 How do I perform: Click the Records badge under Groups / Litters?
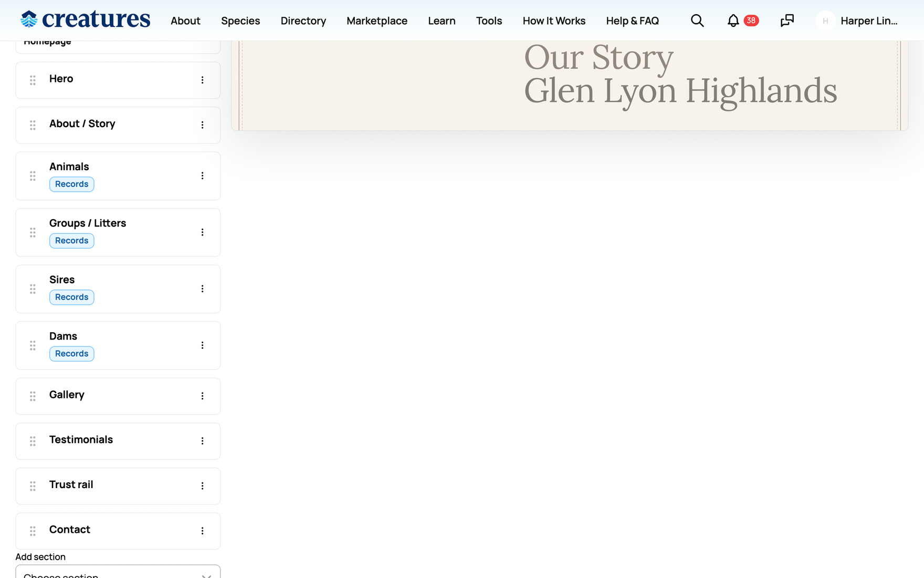pyautogui.click(x=72, y=241)
